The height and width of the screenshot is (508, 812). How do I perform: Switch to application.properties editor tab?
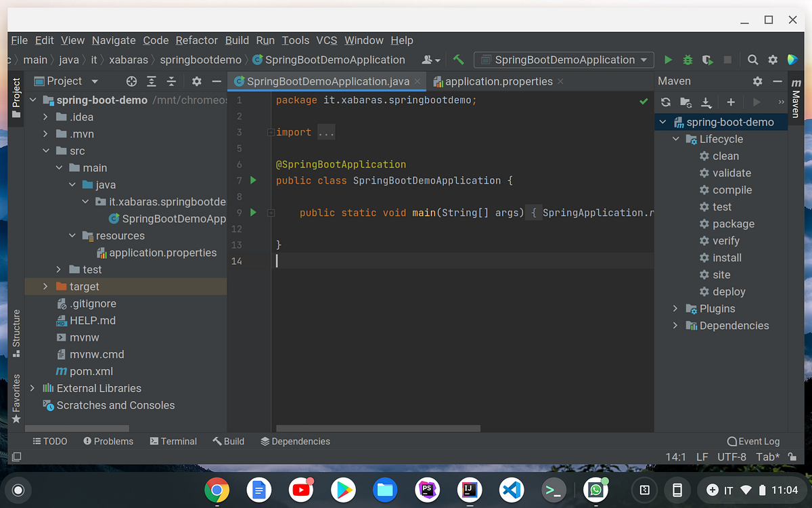[x=499, y=81]
